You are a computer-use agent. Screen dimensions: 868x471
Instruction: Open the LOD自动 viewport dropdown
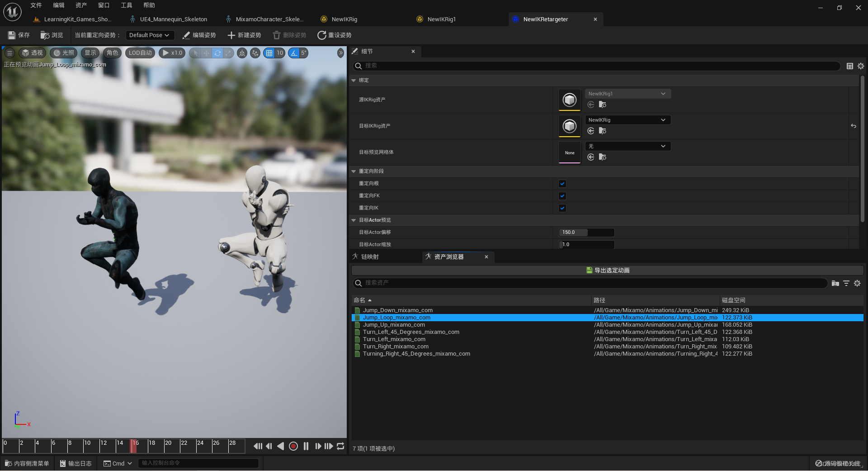[140, 53]
